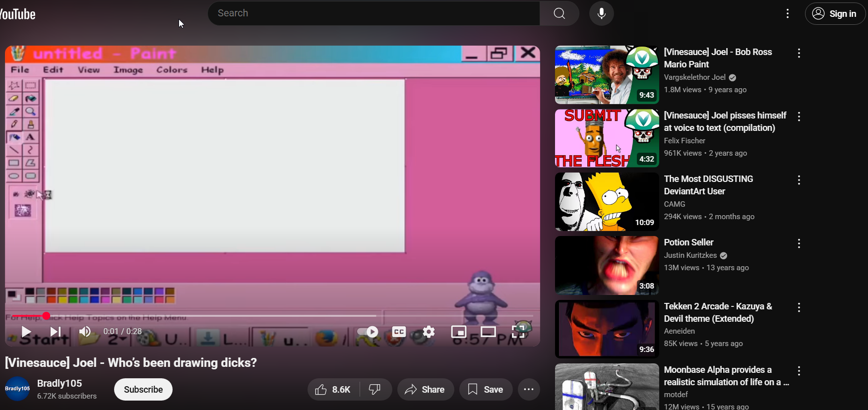This screenshot has width=868, height=410.
Task: Skip to the next video
Action: click(x=56, y=332)
